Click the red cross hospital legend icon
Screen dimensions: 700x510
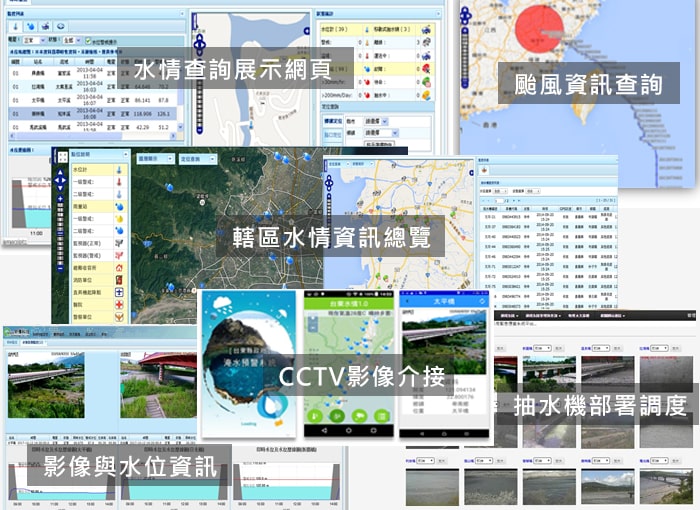click(119, 305)
